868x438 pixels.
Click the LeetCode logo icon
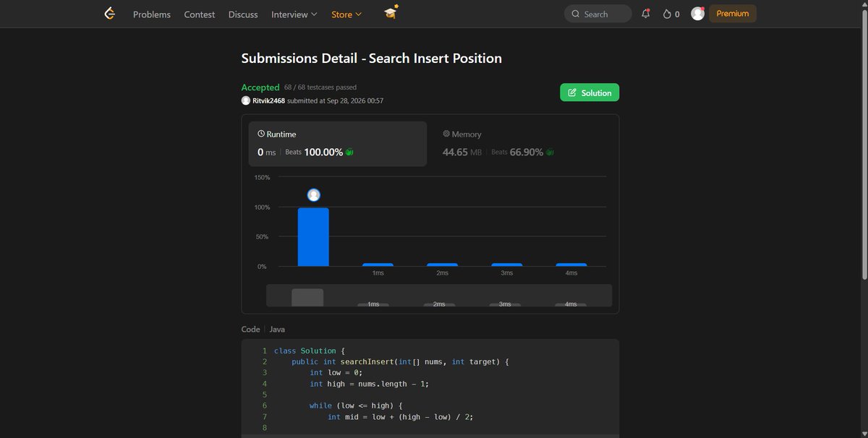(x=110, y=14)
